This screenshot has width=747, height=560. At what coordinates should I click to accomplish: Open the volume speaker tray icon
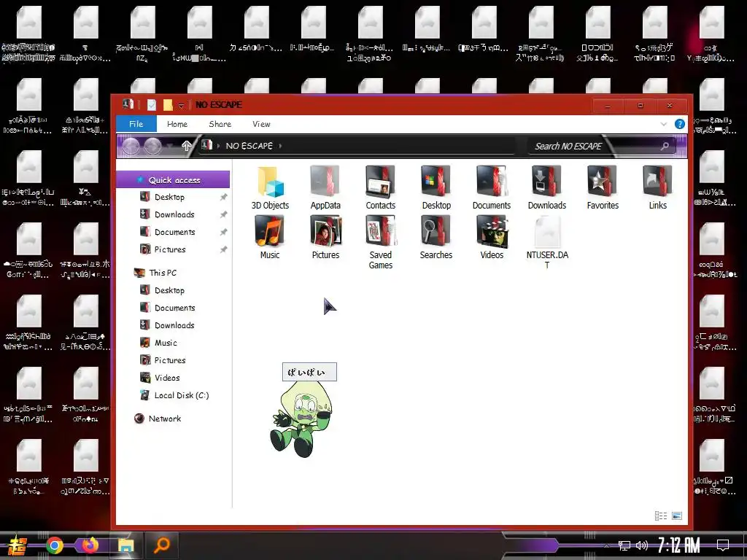(642, 545)
